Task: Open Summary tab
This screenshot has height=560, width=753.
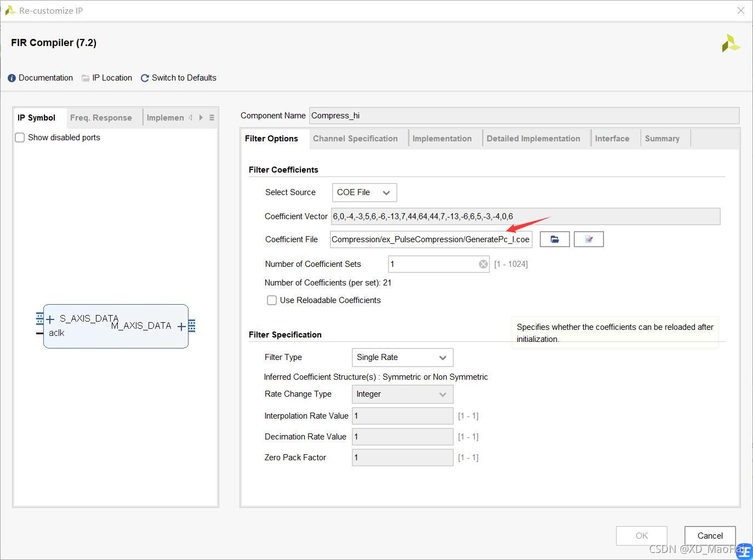Action: pos(662,139)
